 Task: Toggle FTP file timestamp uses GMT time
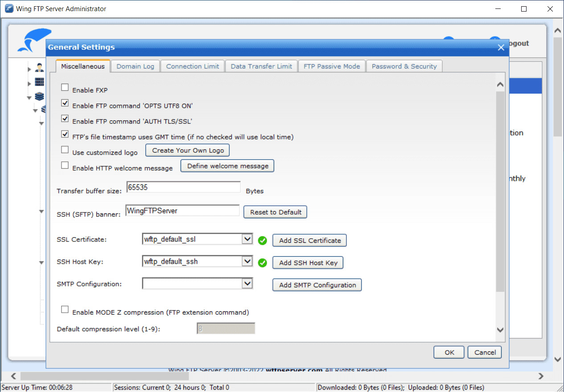[65, 134]
